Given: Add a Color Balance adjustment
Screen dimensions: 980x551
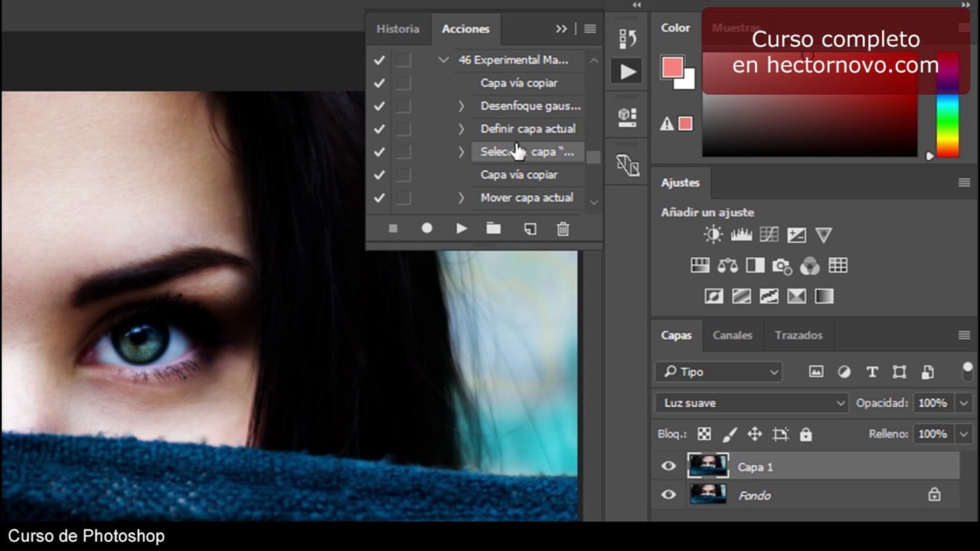Looking at the screenshot, I should 727,266.
